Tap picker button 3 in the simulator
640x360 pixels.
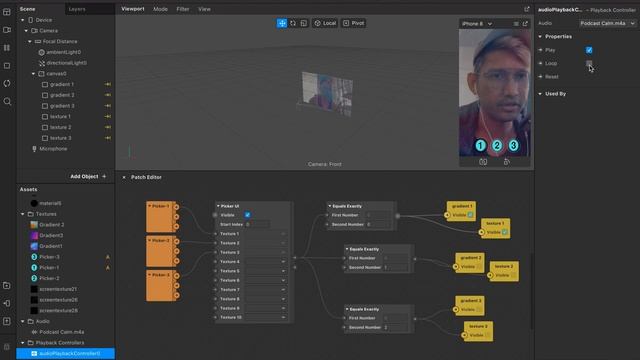click(x=513, y=146)
